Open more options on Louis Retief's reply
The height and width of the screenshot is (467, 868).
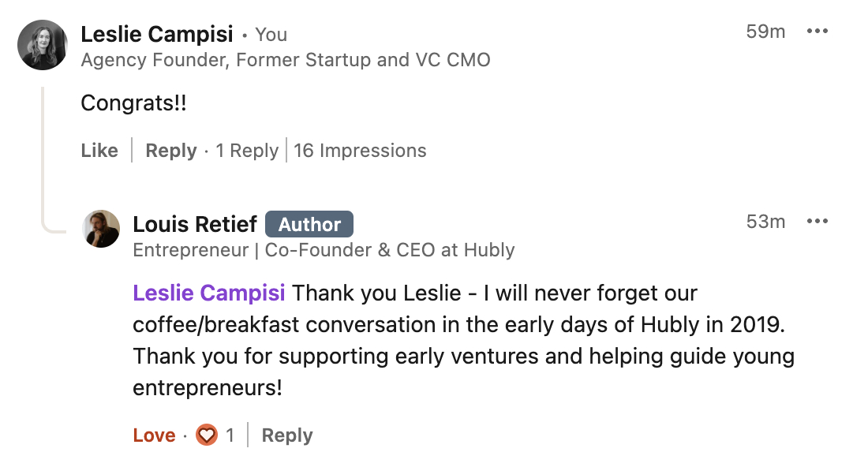pyautogui.click(x=817, y=222)
